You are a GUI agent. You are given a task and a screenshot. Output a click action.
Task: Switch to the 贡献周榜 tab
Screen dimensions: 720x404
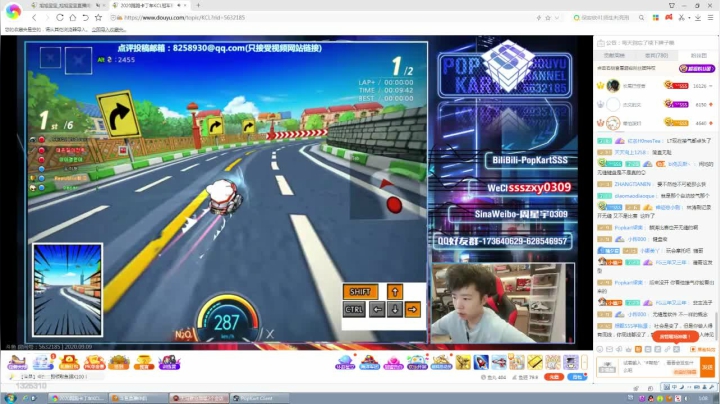(614, 55)
